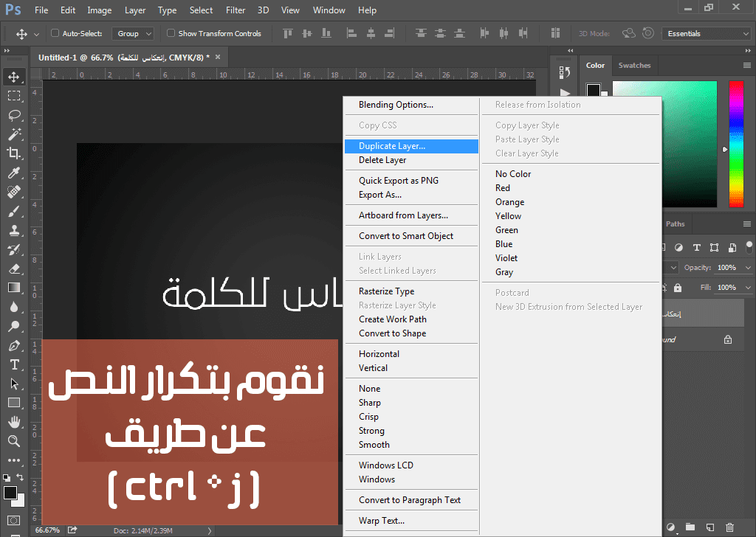The image size is (756, 537).
Task: Select the Lasso tool
Action: click(14, 115)
